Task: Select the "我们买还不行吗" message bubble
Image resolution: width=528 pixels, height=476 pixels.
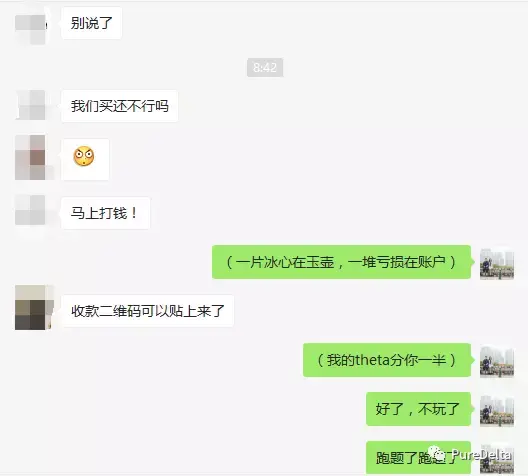Action: point(119,106)
